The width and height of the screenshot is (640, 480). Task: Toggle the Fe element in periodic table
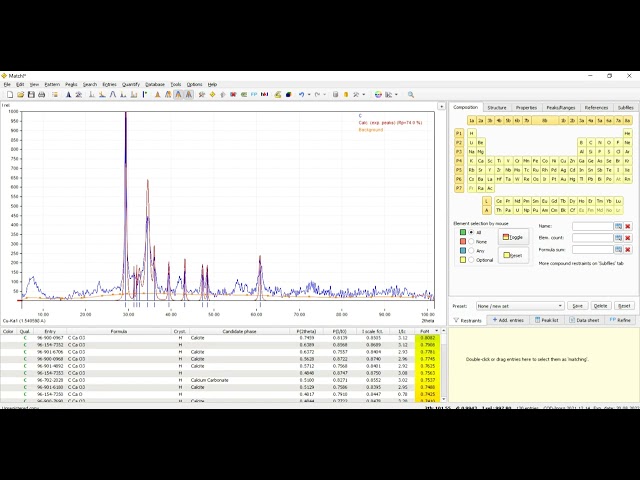[x=536, y=161]
